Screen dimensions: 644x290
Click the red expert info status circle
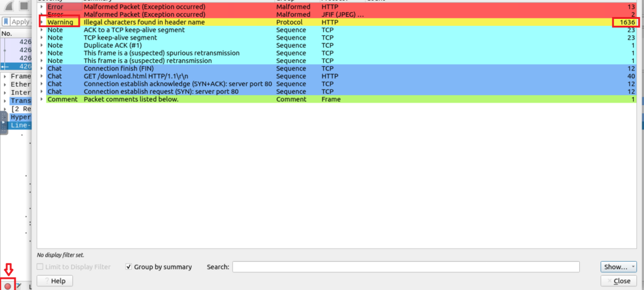pyautogui.click(x=8, y=286)
